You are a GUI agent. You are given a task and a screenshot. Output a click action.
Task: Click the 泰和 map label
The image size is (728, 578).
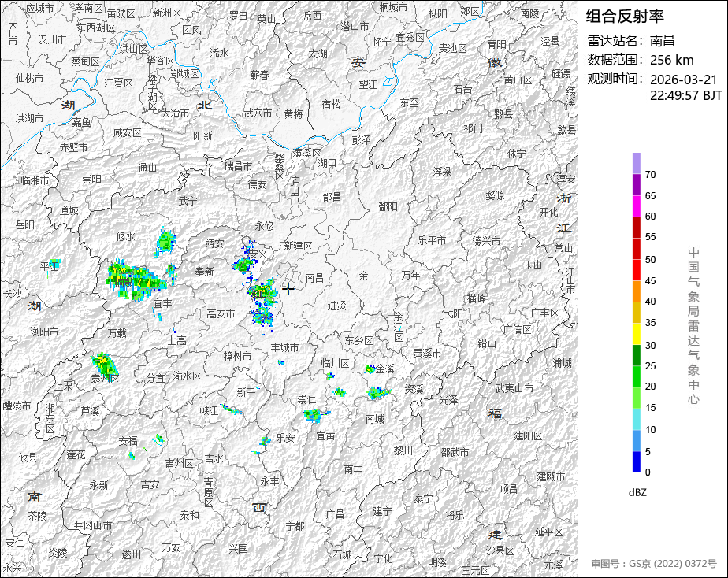point(189,514)
